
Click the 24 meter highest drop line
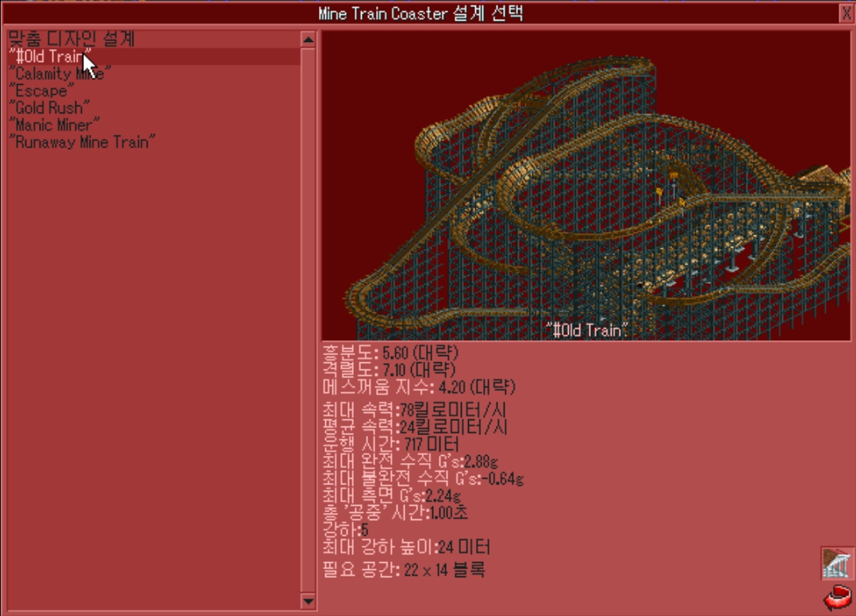(x=407, y=547)
